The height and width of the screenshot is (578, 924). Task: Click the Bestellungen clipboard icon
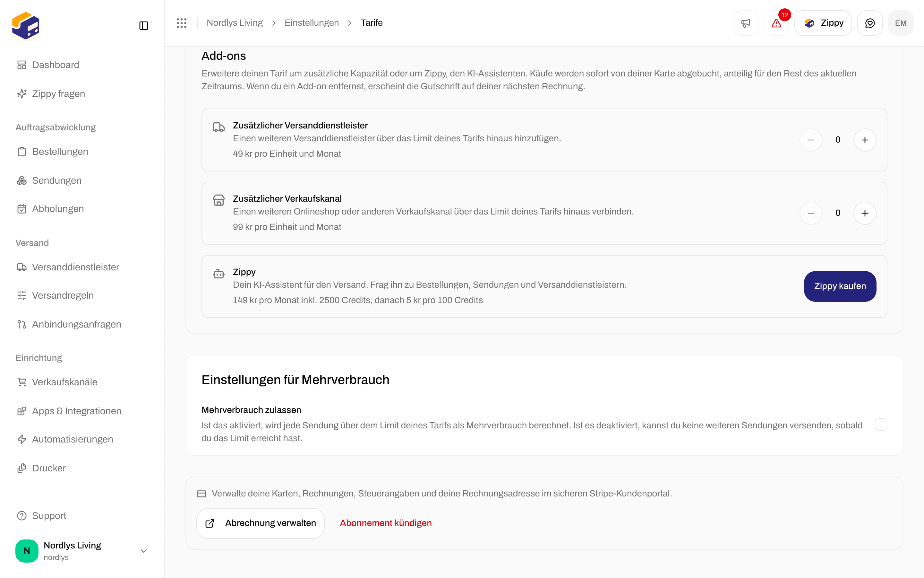(x=22, y=152)
